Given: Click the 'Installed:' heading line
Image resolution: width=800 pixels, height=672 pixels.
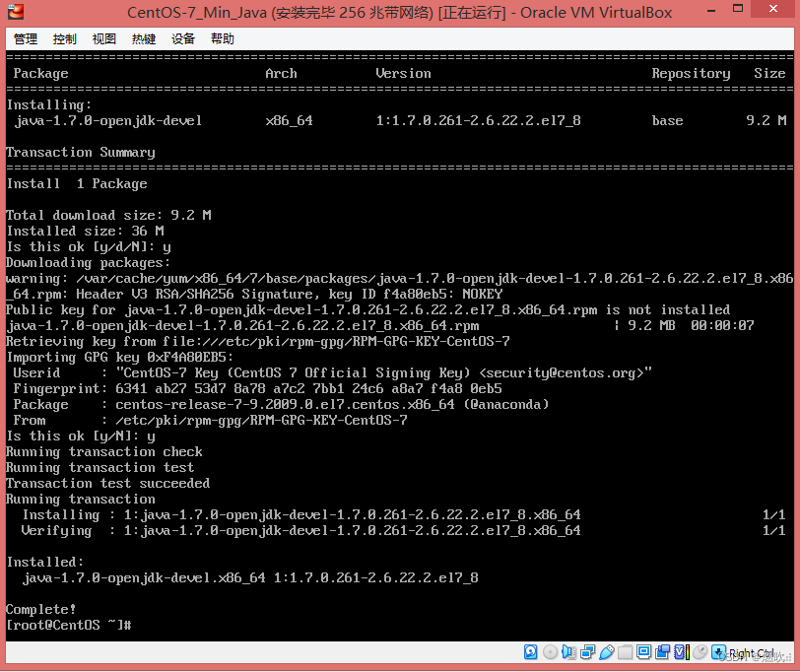Looking at the screenshot, I should pos(45,562).
